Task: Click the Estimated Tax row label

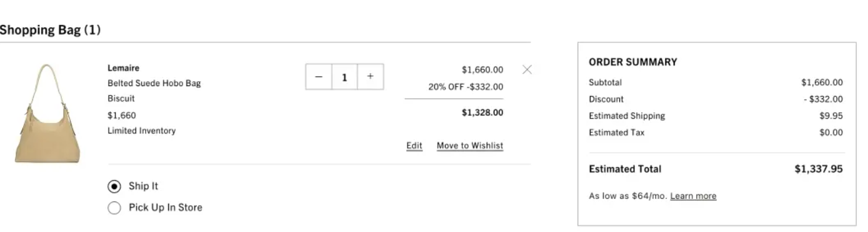Action: [x=616, y=133]
